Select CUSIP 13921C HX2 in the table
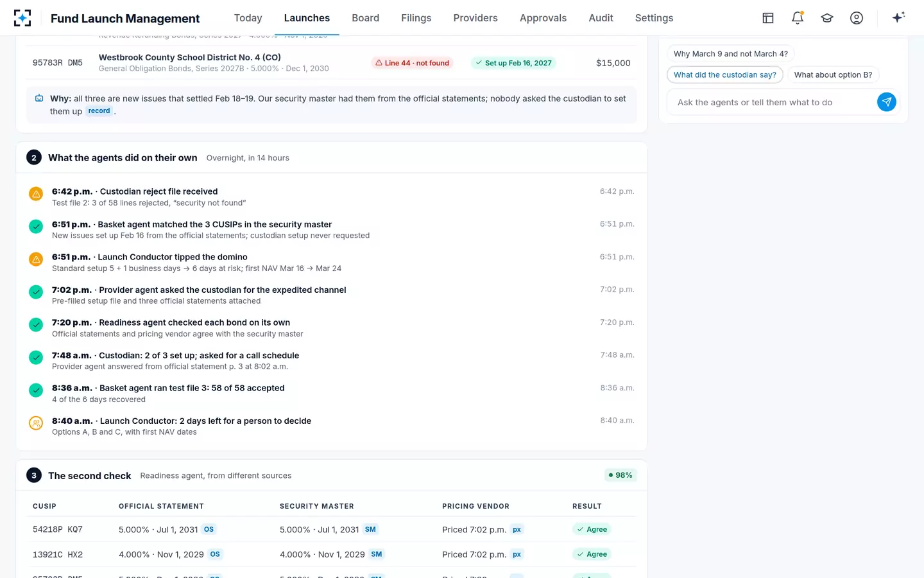This screenshot has height=578, width=924. [x=58, y=554]
